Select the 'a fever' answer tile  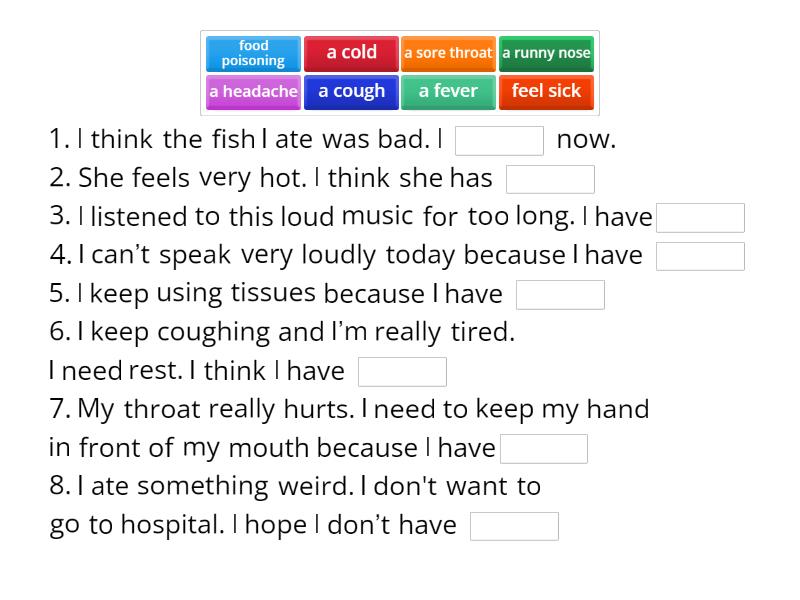click(447, 92)
